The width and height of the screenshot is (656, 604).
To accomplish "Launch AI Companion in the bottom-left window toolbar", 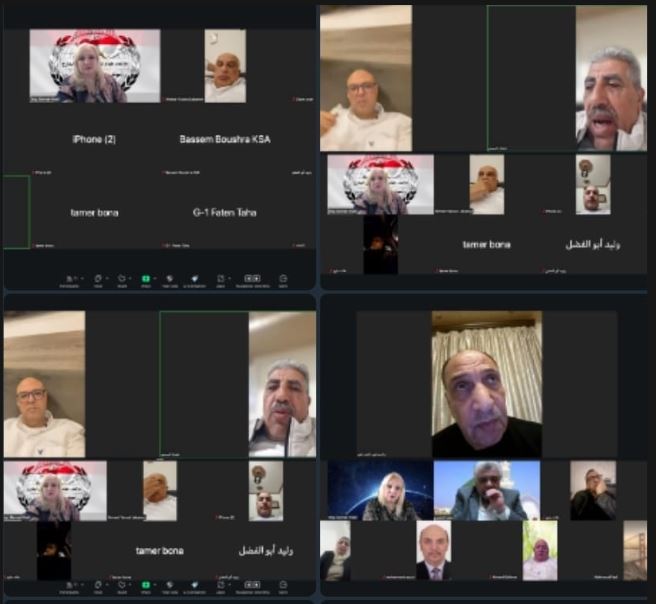I will [194, 585].
